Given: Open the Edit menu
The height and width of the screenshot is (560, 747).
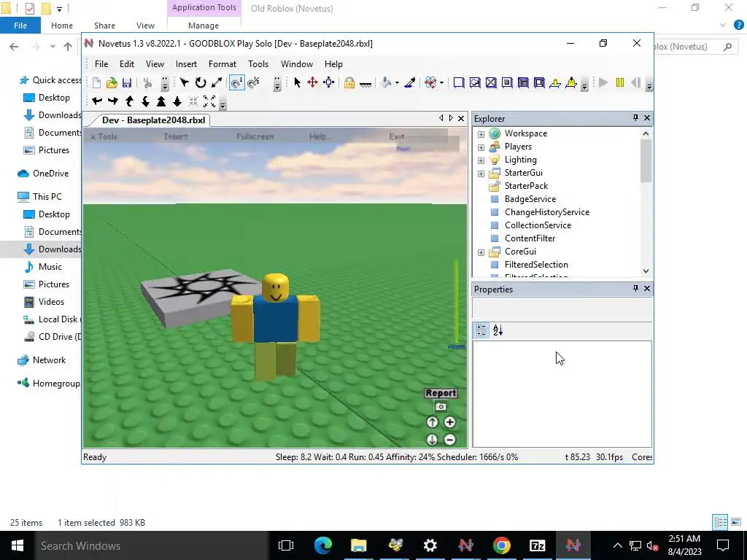Looking at the screenshot, I should pos(127,64).
